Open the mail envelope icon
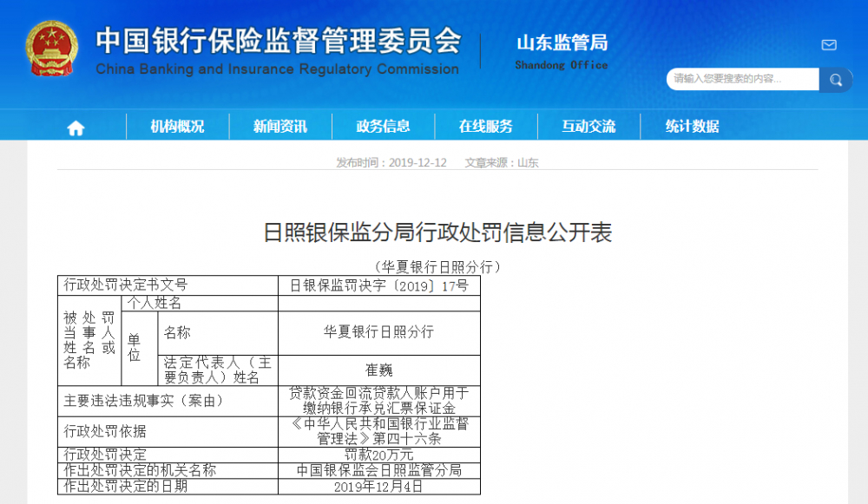This screenshot has height=504, width=868. tap(829, 45)
